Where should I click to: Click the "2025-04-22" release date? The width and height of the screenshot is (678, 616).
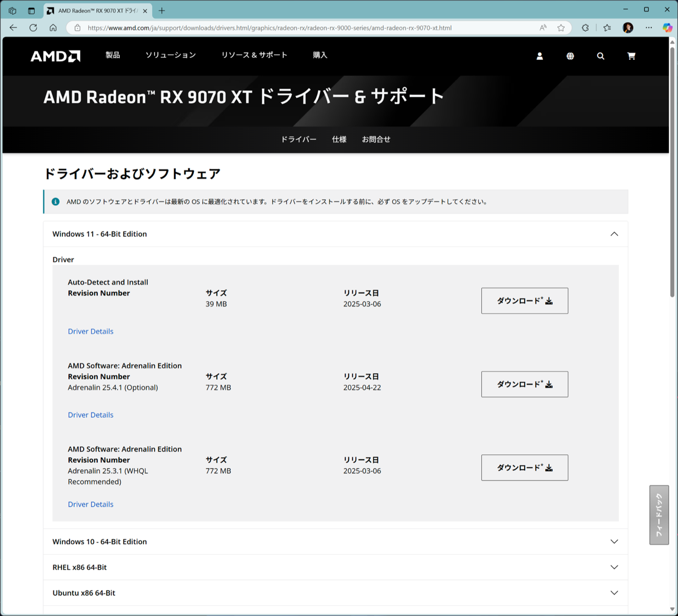[362, 388]
